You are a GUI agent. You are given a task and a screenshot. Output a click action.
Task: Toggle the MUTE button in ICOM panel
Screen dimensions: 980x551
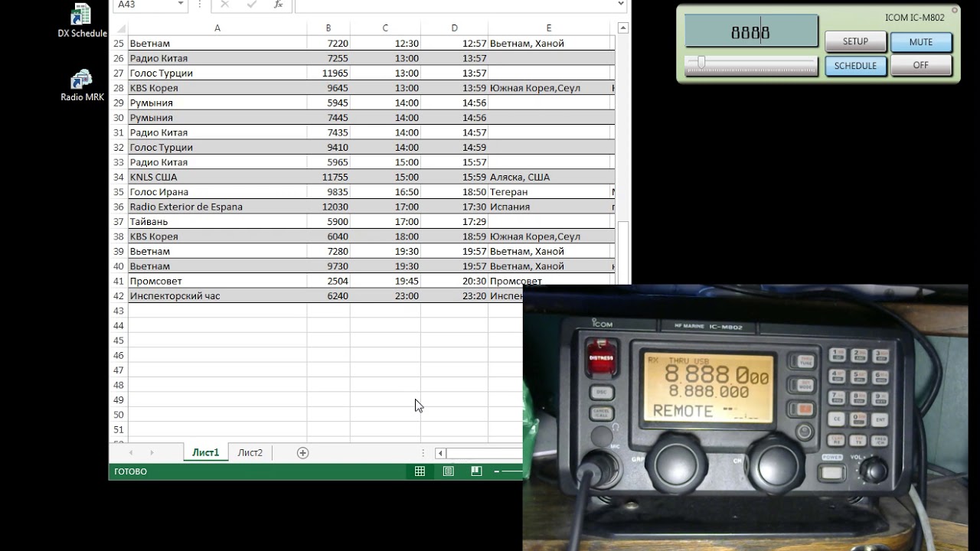(921, 42)
